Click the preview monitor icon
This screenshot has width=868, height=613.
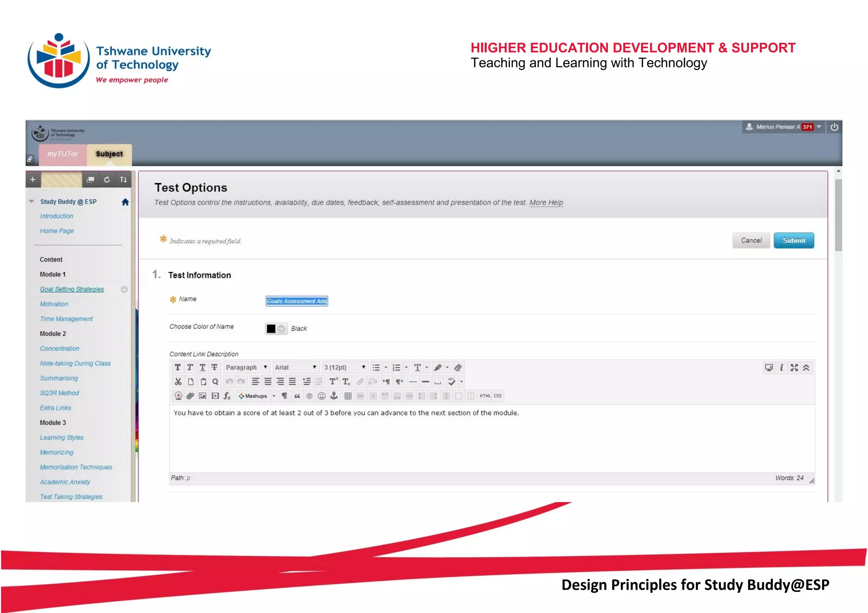(769, 367)
